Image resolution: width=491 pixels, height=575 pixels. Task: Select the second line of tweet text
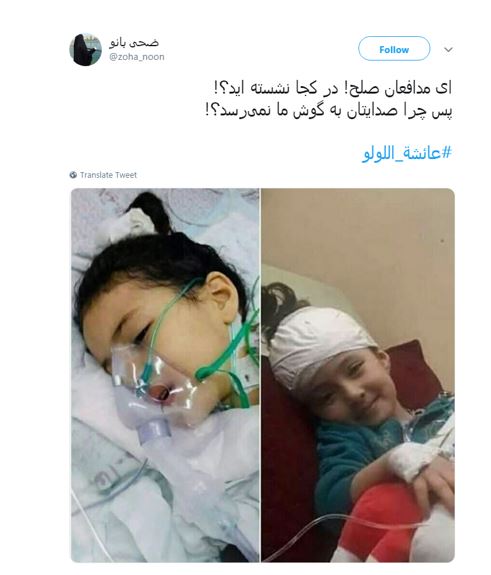point(329,110)
